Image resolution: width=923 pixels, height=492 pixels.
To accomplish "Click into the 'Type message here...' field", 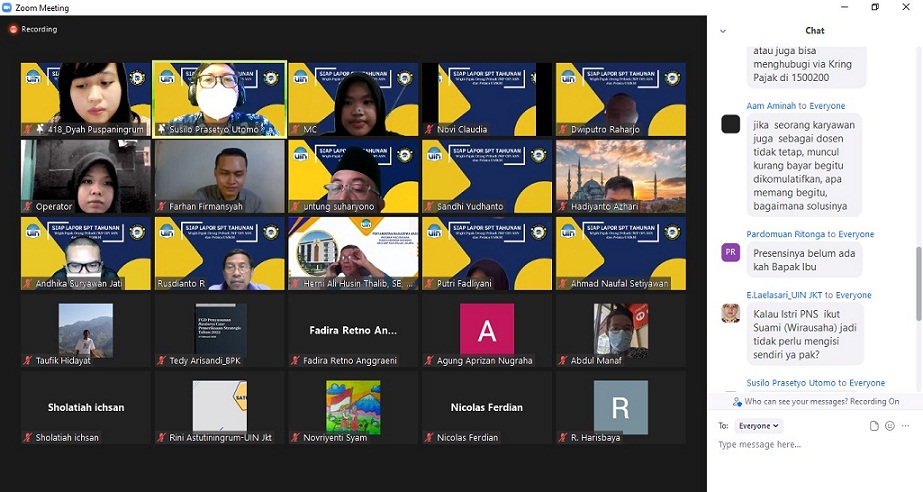I will point(810,445).
